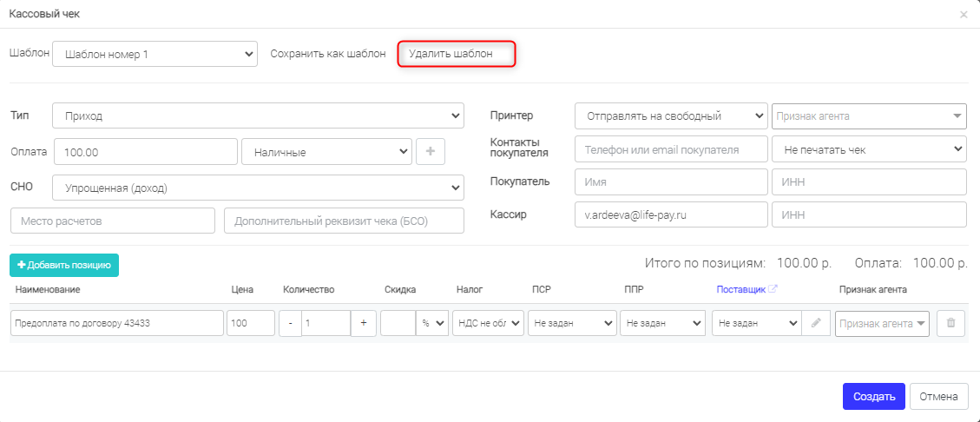Screen dimensions: 980x422
Task: Click Добавить позицию button with plus icon
Action: [x=64, y=265]
